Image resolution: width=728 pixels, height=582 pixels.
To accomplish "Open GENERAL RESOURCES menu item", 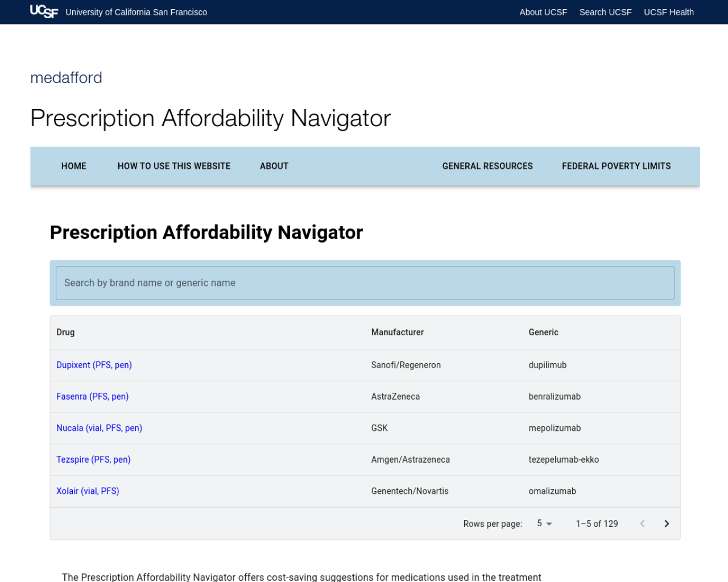I will pyautogui.click(x=487, y=166).
